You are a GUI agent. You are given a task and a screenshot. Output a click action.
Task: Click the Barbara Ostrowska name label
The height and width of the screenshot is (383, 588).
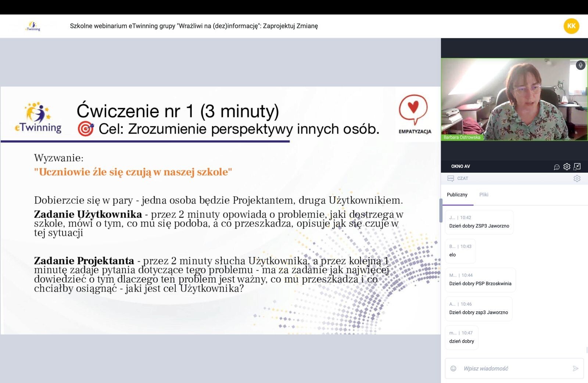tap(462, 137)
